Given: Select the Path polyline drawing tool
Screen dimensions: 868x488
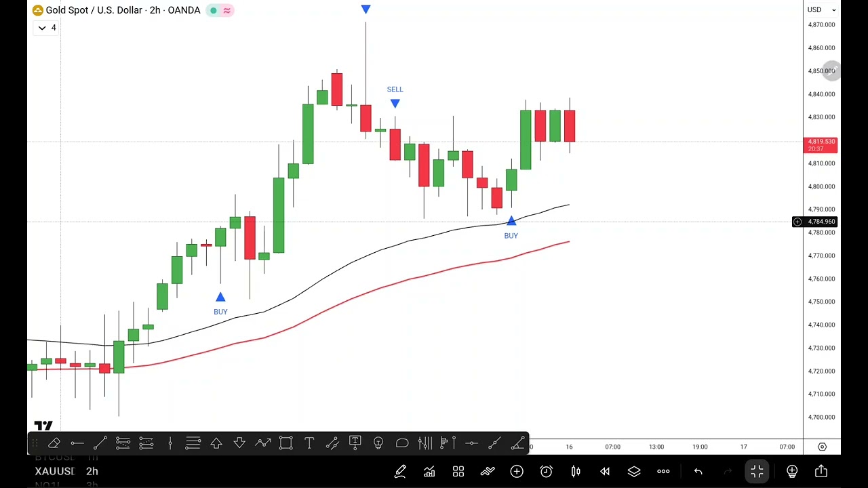Looking at the screenshot, I should [x=262, y=443].
